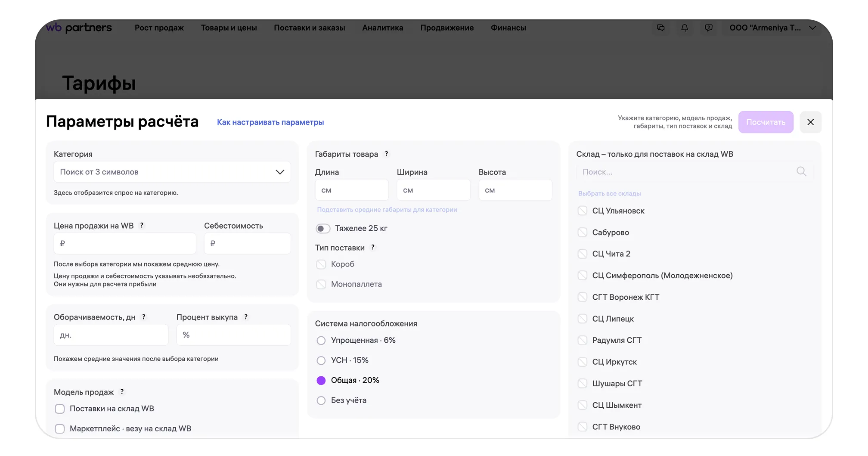Click question mark near Модель продаж
868x456 pixels.
[x=122, y=392]
